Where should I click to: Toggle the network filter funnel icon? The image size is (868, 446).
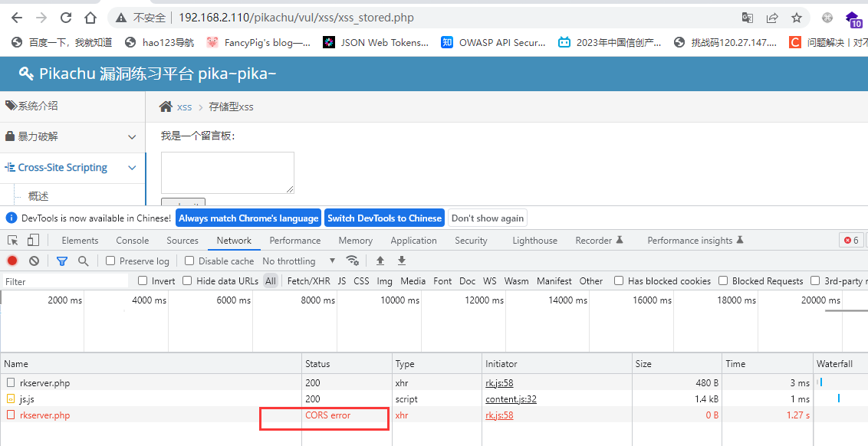pos(62,261)
